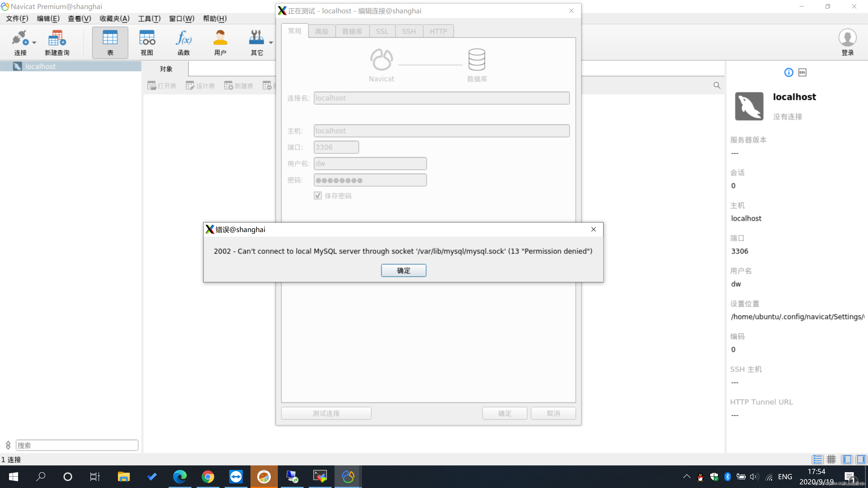Switch to the 常规 tab in connection dialog
Image resolution: width=868 pixels, height=488 pixels.
click(x=295, y=31)
